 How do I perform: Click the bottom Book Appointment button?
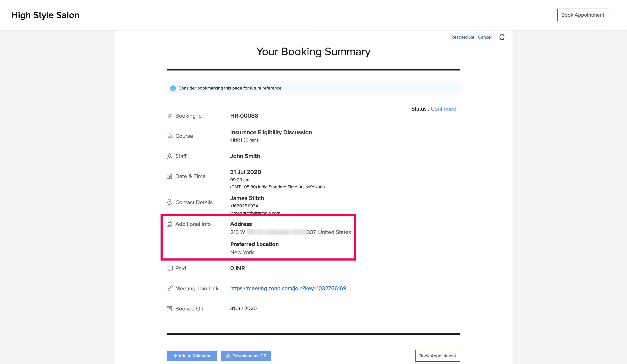pyautogui.click(x=437, y=356)
